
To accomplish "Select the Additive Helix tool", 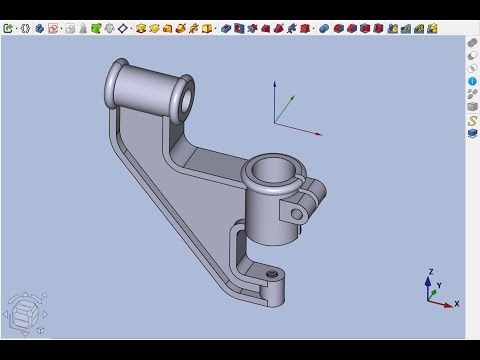I will (194, 29).
